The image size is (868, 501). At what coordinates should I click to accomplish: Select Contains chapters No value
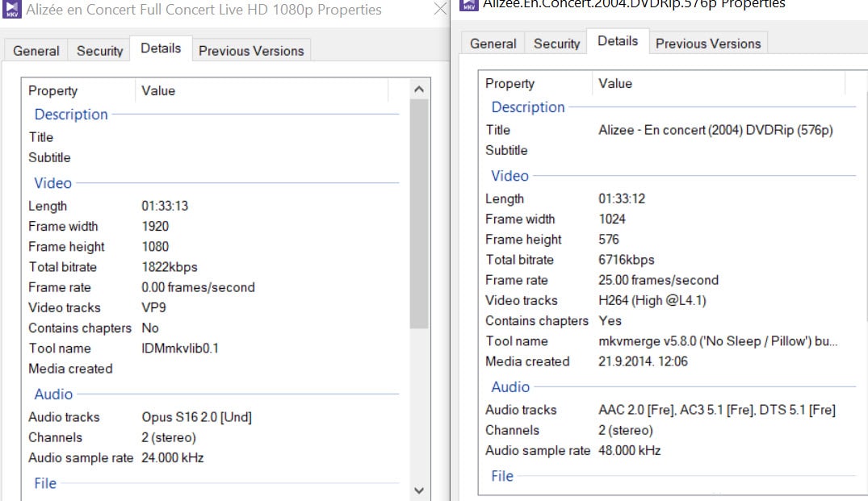pos(150,328)
